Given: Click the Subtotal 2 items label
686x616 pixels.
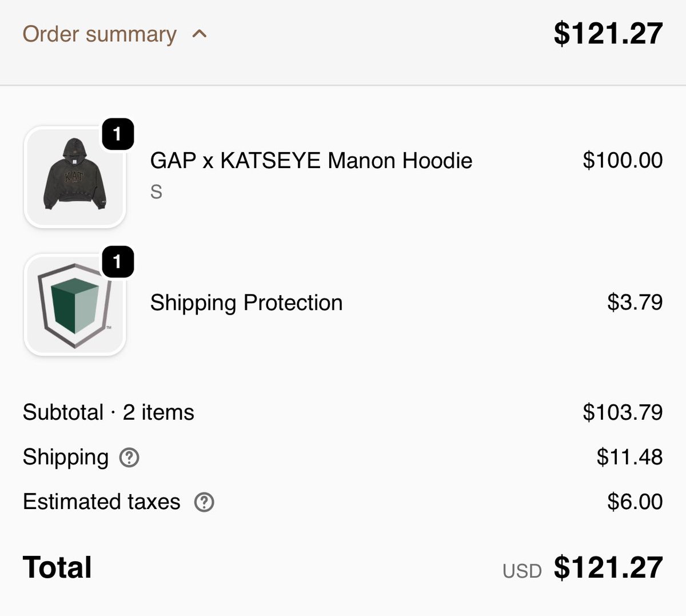Looking at the screenshot, I should pos(109,412).
